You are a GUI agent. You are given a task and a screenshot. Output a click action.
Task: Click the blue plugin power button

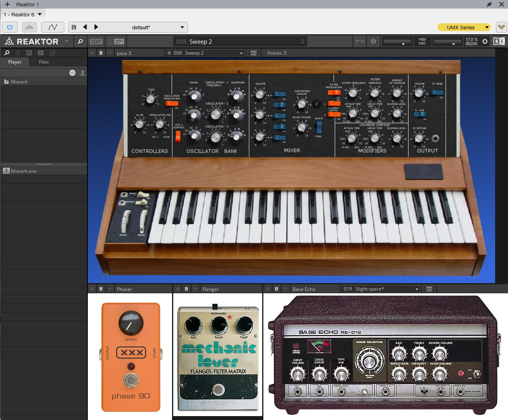(x=10, y=27)
